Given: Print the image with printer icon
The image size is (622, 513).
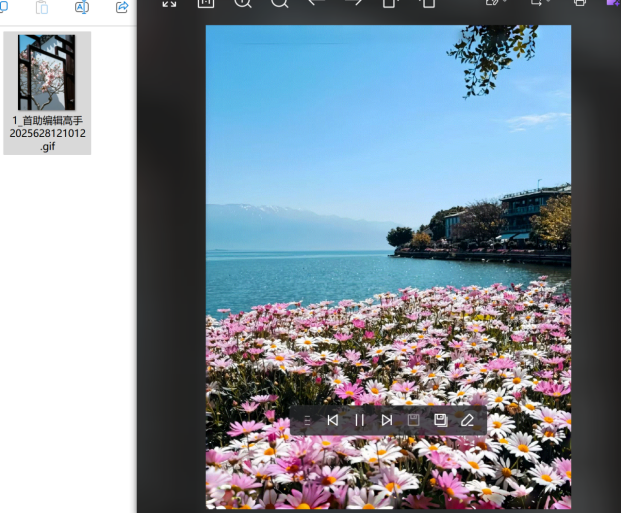Looking at the screenshot, I should click(x=580, y=3).
